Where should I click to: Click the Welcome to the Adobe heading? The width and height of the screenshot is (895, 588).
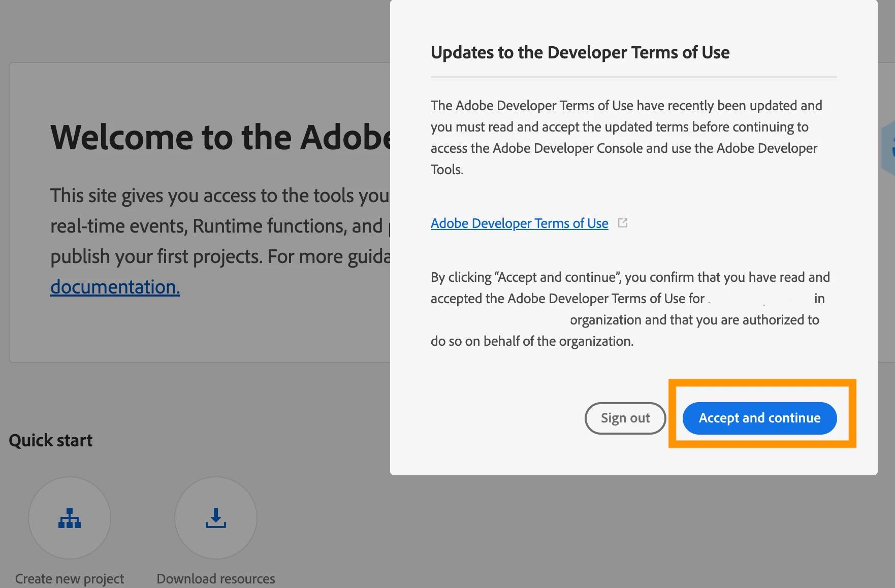point(220,137)
